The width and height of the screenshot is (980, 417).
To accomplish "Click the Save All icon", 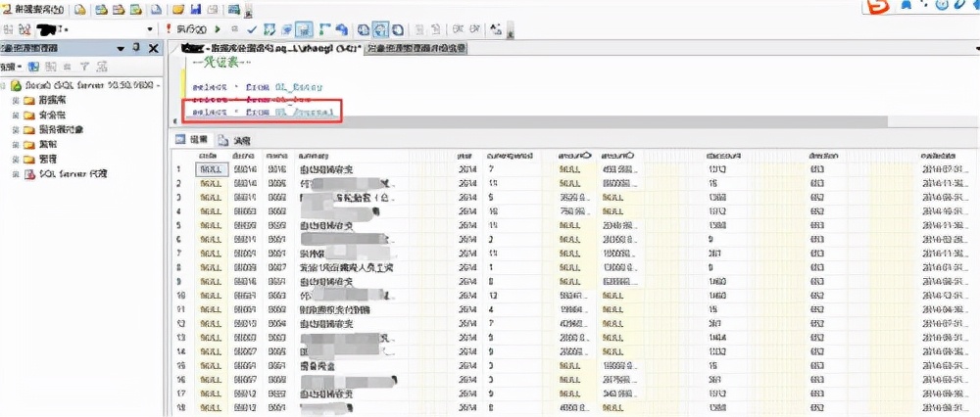I will (213, 10).
